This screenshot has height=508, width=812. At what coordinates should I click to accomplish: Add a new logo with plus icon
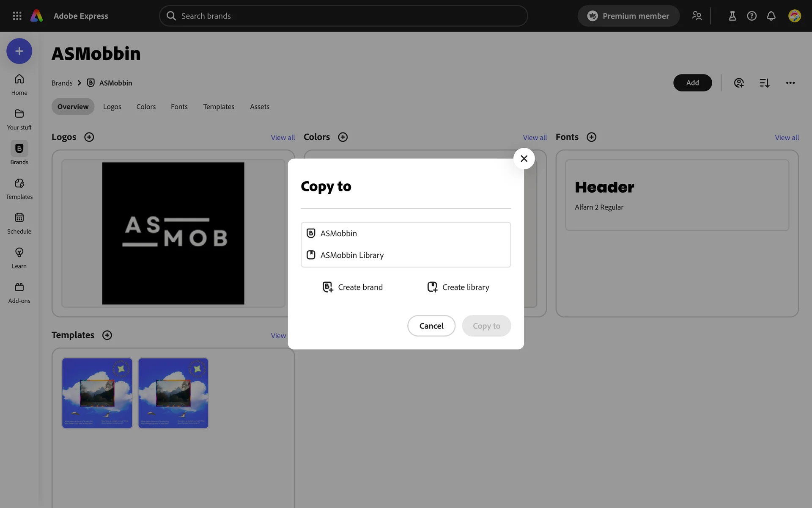click(89, 137)
